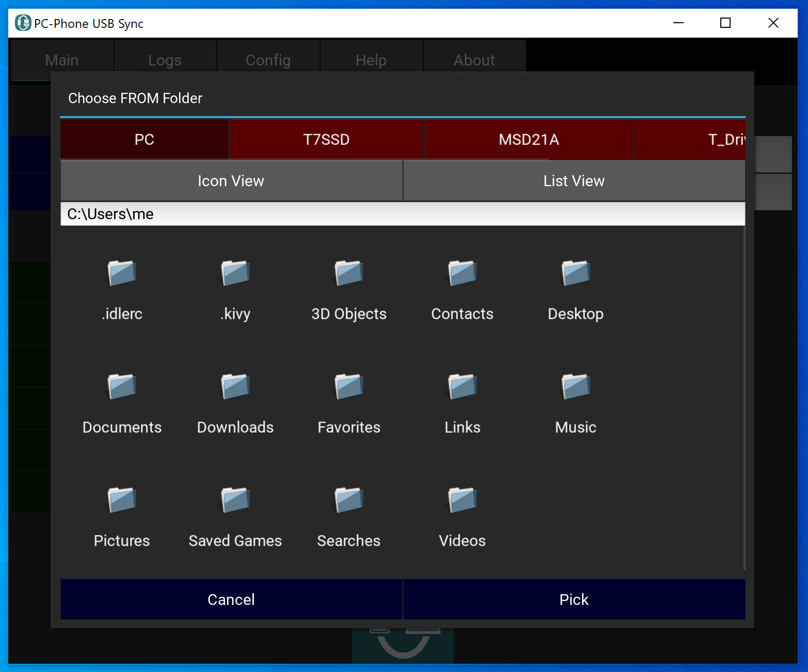Image resolution: width=808 pixels, height=672 pixels.
Task: Click the C:\Users\me path field
Action: [x=402, y=214]
